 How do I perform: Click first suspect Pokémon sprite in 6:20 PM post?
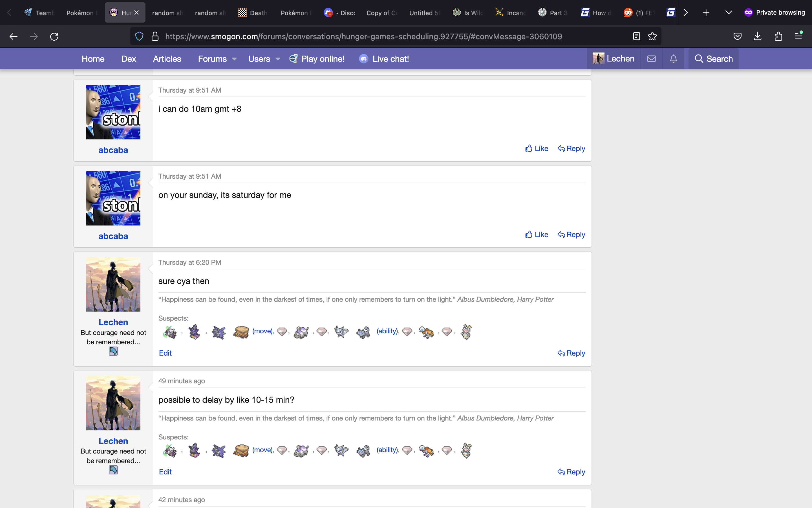170,332
